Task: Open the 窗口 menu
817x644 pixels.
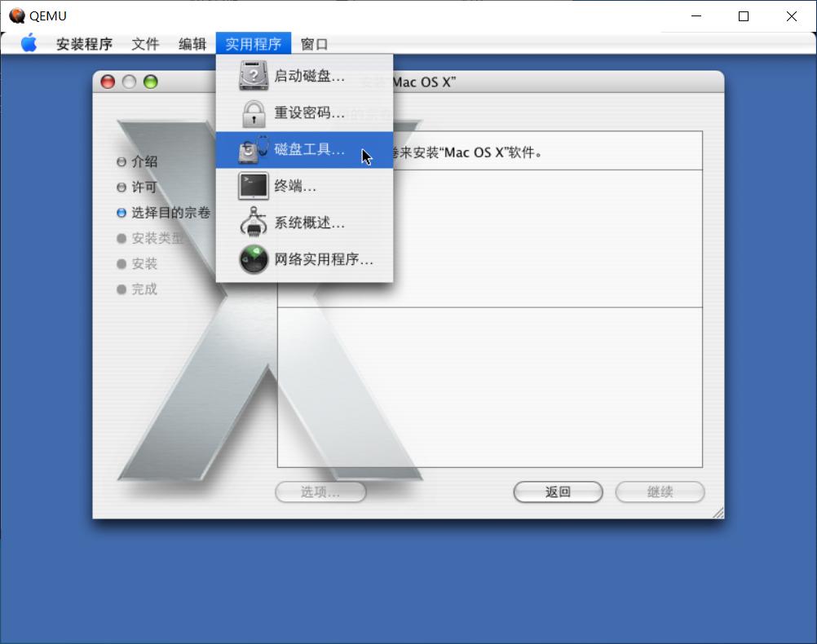Action: 316,44
